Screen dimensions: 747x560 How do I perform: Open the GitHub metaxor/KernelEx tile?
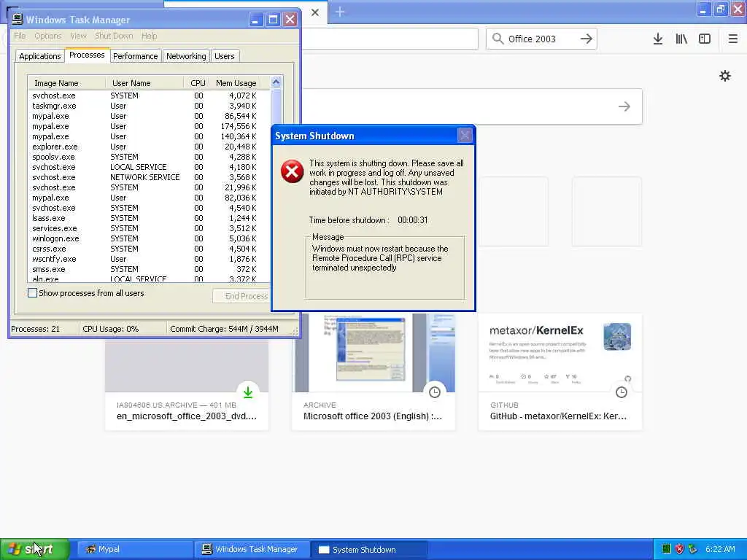coord(560,371)
